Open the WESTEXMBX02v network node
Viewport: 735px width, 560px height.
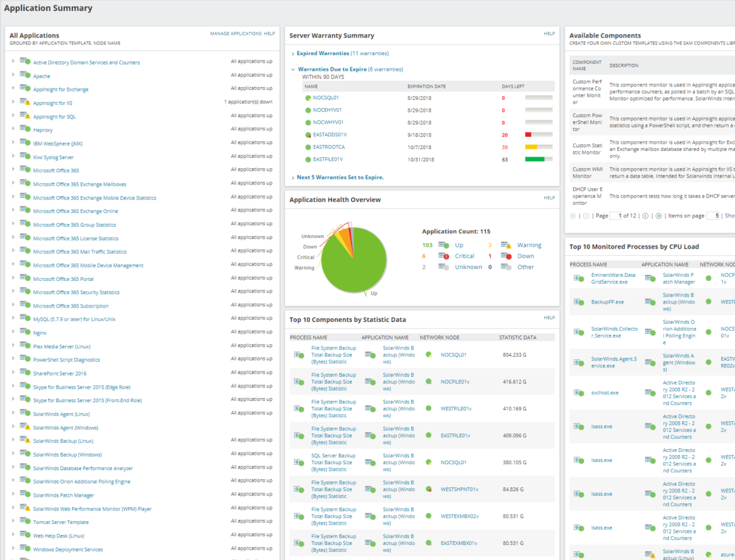pyautogui.click(x=459, y=516)
